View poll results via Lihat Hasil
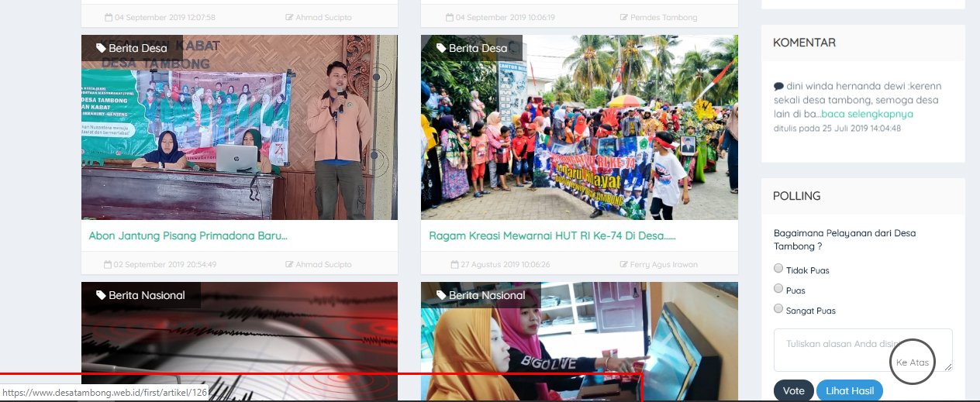 849,390
